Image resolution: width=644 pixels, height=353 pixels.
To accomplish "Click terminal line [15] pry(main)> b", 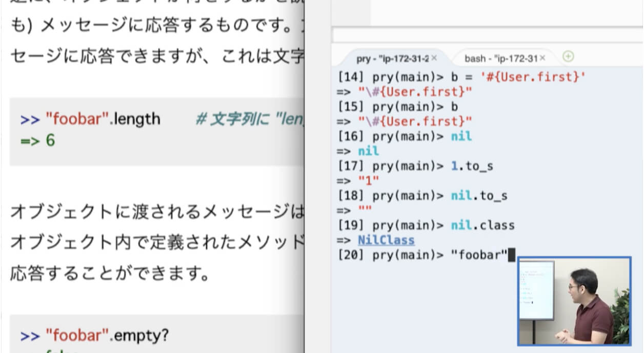I will [x=397, y=107].
